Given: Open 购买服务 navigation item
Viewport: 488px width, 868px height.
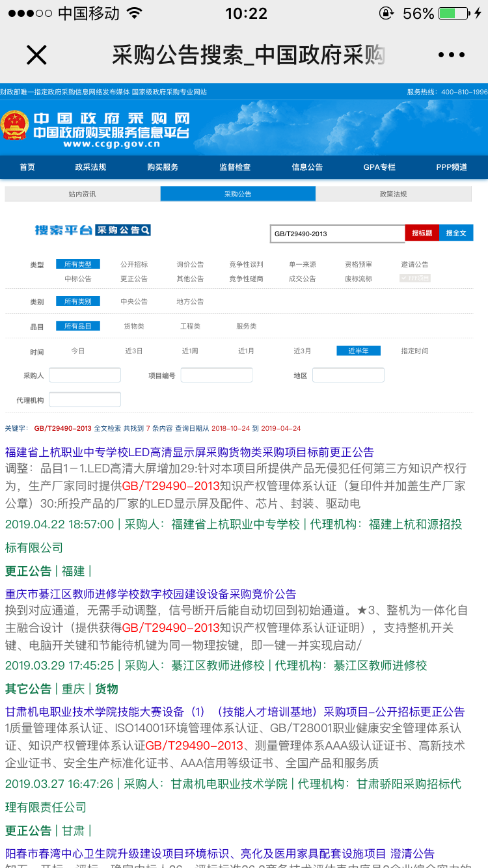Looking at the screenshot, I should pos(163,167).
